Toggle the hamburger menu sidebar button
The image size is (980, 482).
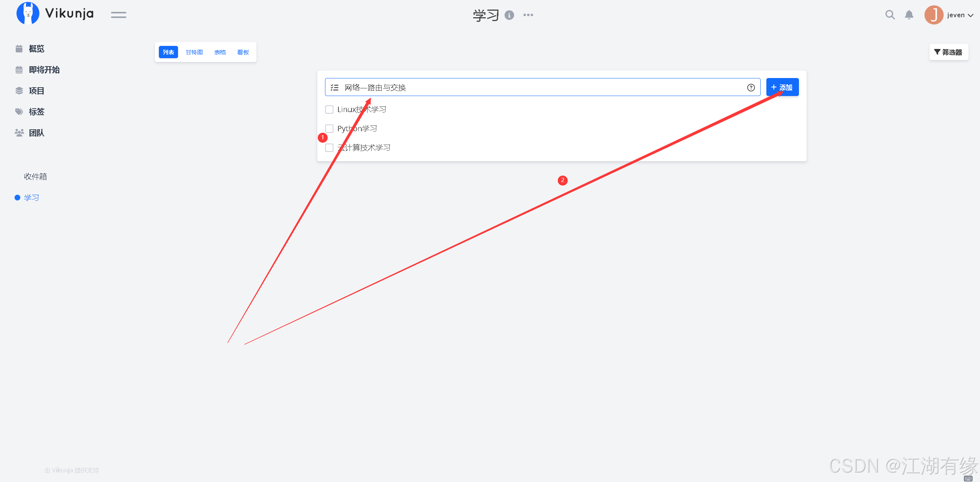click(118, 15)
